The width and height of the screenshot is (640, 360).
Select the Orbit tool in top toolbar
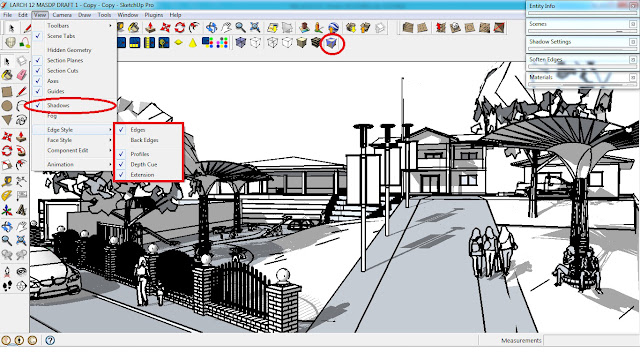point(211,27)
